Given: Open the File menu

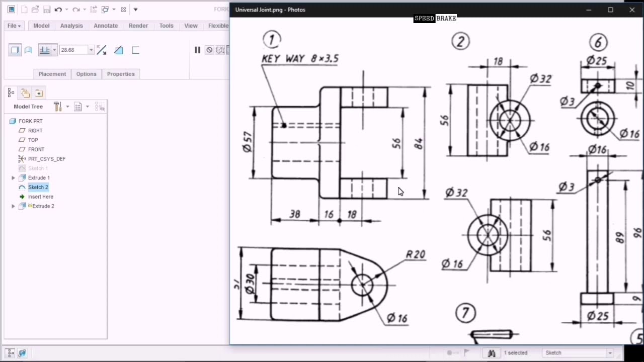Looking at the screenshot, I should tap(14, 26).
